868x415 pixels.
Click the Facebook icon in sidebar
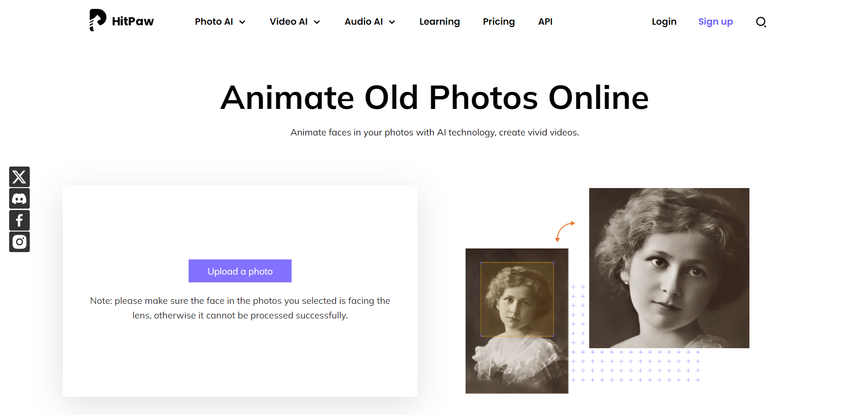pos(19,220)
